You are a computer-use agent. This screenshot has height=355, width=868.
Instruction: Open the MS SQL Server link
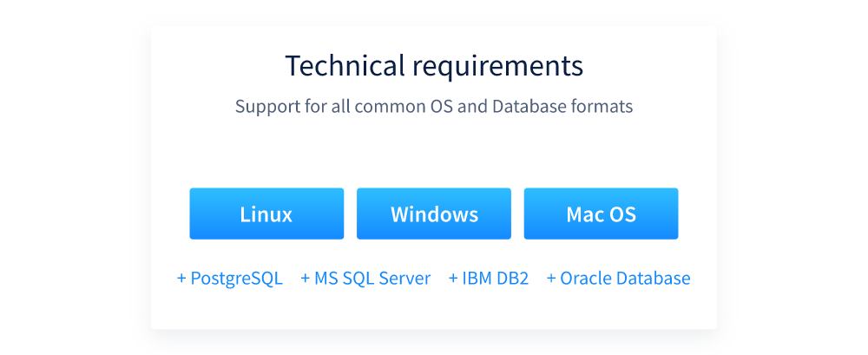(x=372, y=279)
